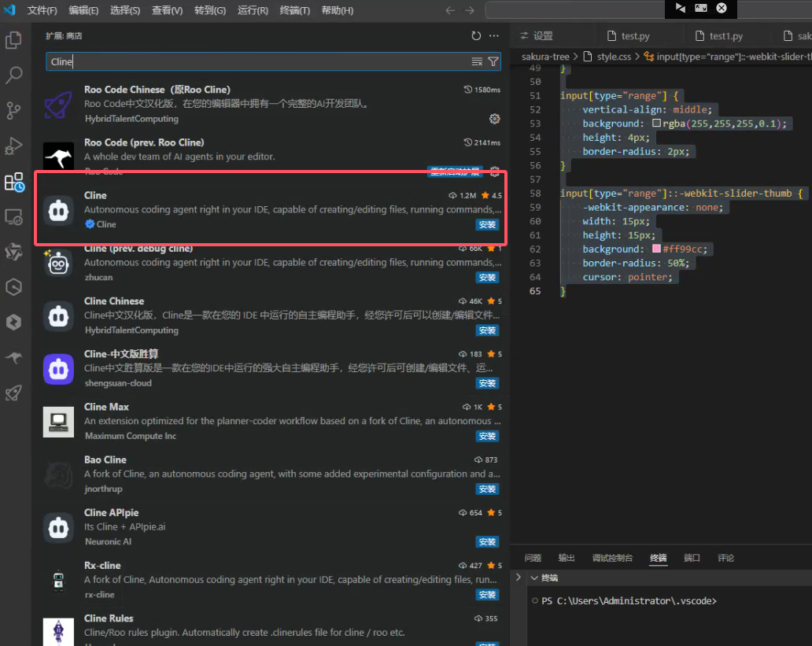The image size is (812, 646).
Task: Click the Cline Max computer thumbnail
Action: 58,422
